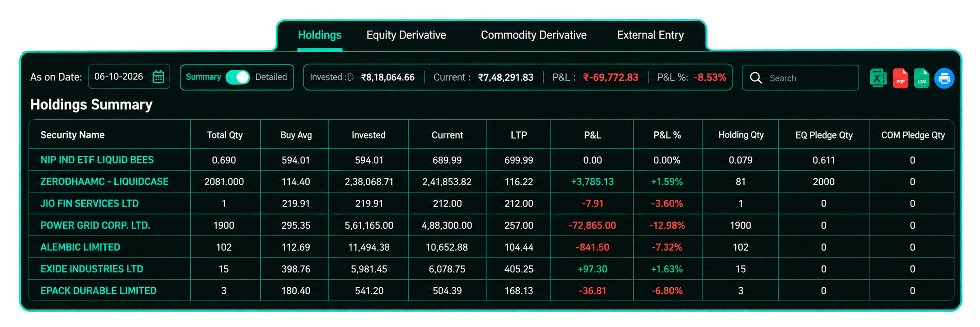Download holdings as PDF

[900, 78]
